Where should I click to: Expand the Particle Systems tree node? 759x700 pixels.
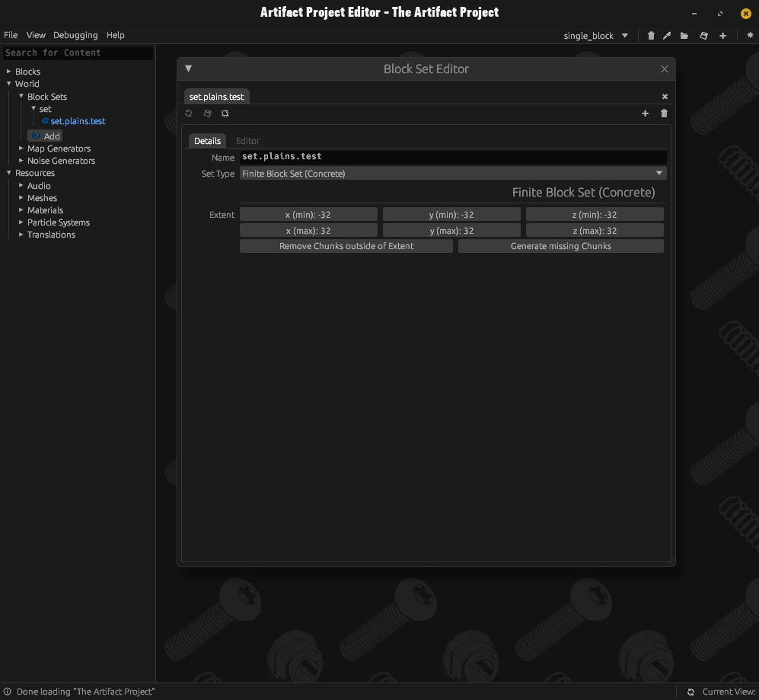[21, 222]
